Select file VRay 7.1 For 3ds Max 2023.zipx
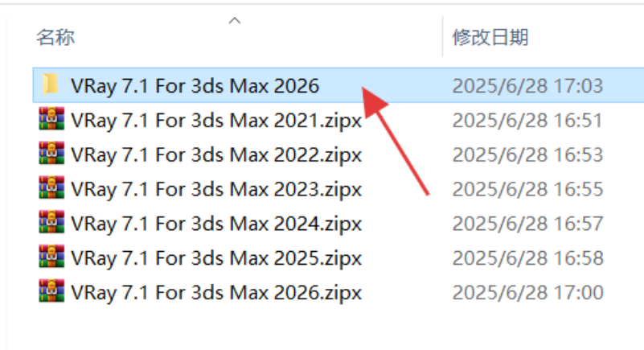 [216, 189]
